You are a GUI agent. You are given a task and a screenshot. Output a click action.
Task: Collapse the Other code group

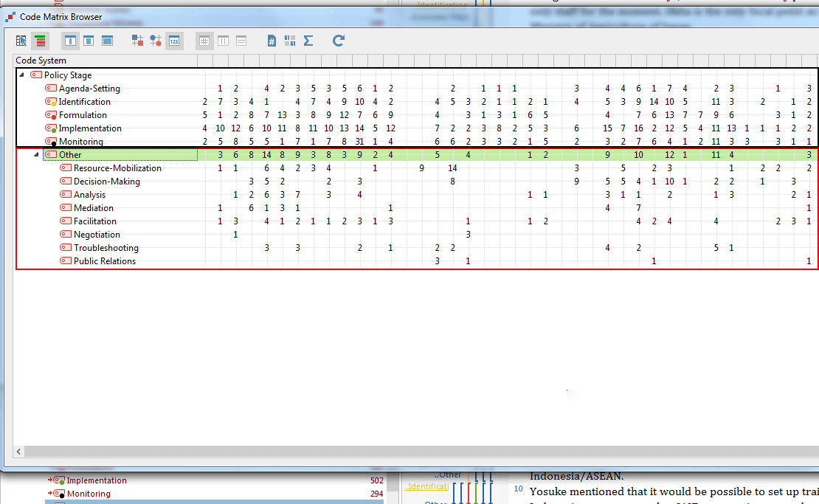pyautogui.click(x=37, y=155)
